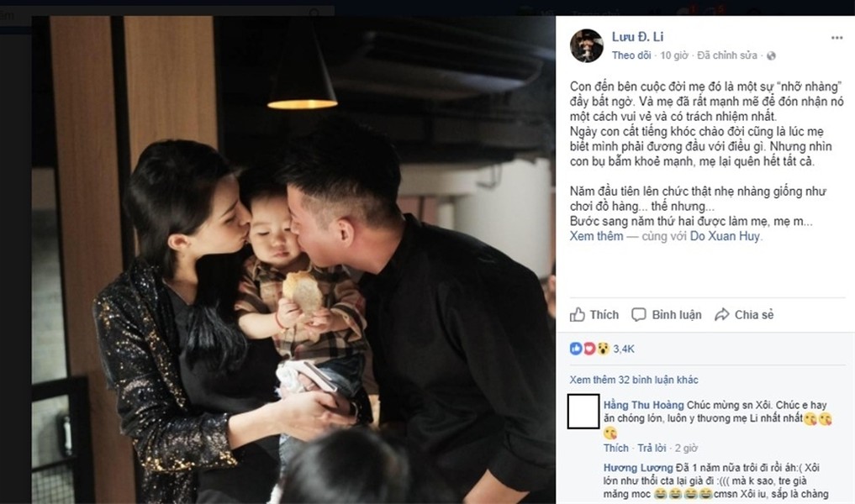This screenshot has width=855, height=504.
Task: Open the three-dot post options menu
Action: point(837,38)
